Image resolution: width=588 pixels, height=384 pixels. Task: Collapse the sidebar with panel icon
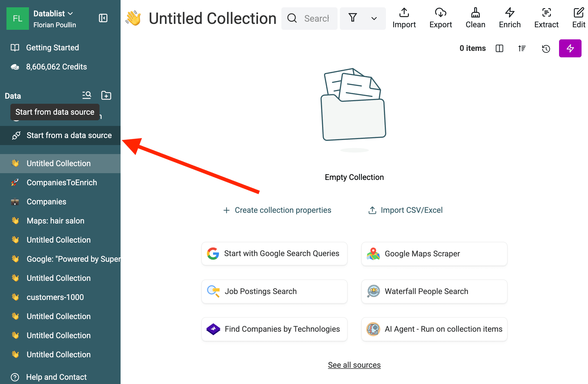coord(103,18)
